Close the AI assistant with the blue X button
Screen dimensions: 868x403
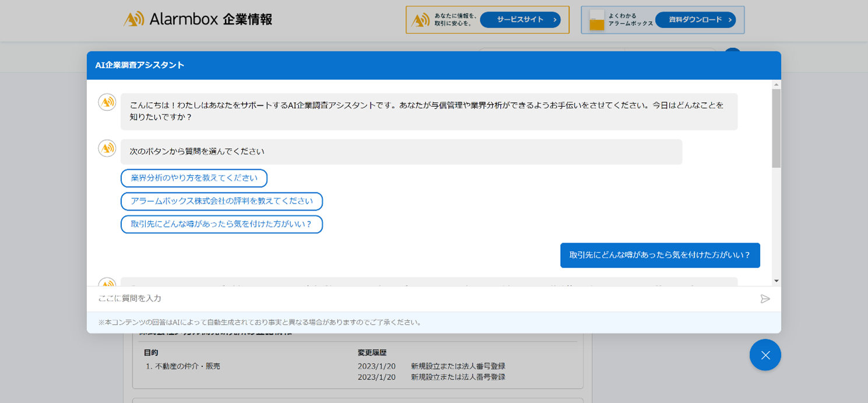coord(765,355)
